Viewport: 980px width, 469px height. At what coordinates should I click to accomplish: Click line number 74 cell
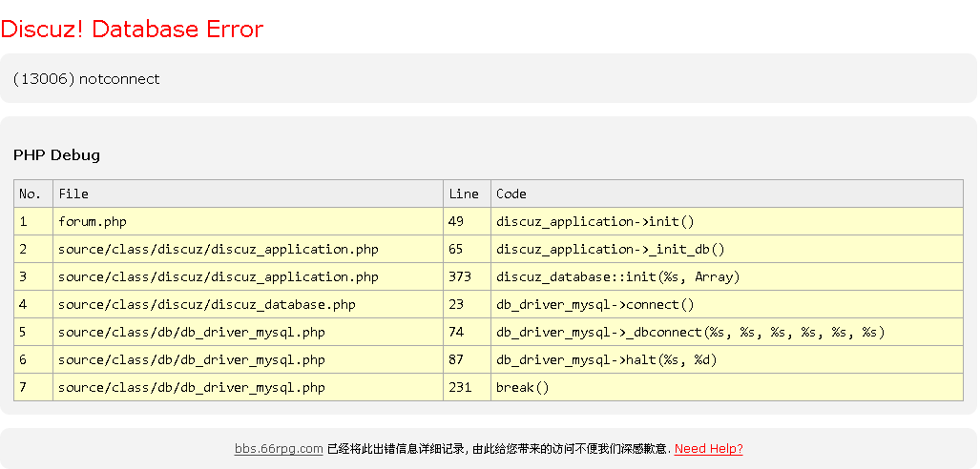pyautogui.click(x=467, y=332)
